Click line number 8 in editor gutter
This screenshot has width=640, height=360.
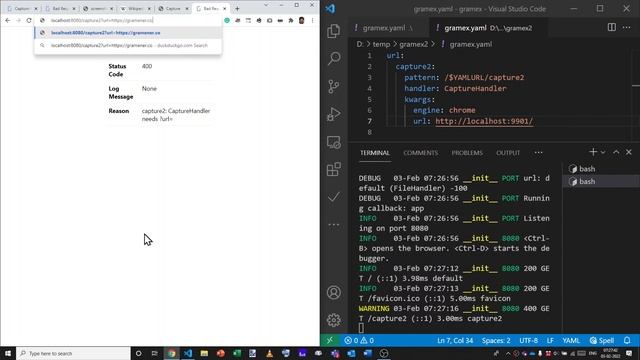point(369,132)
